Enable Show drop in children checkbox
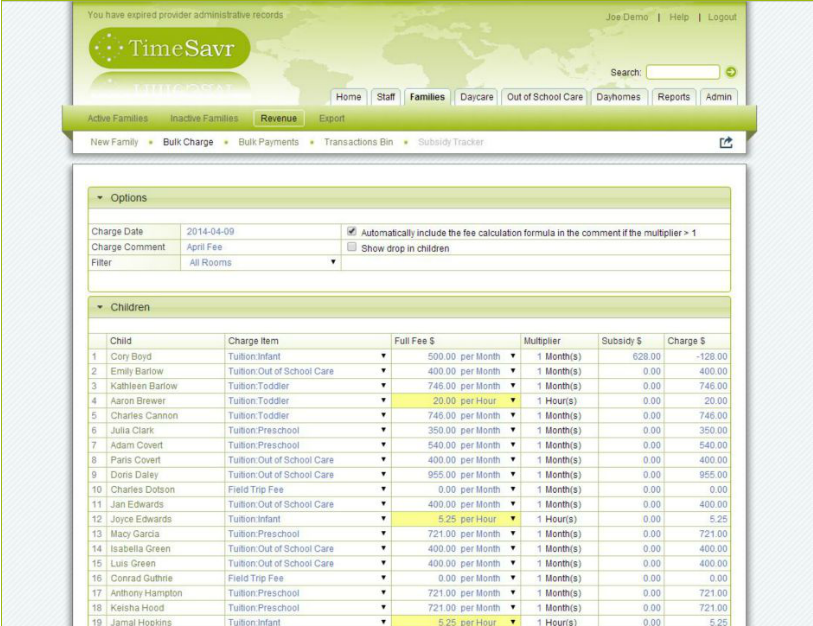Screen dimensions: 813x626 point(352,247)
